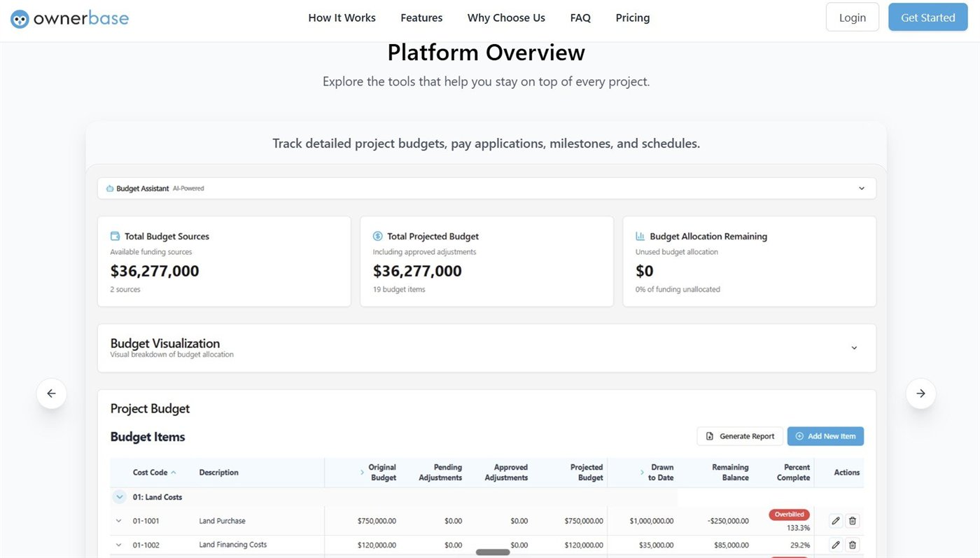Screen dimensions: 980x558
Task: Open the Why Choose Us section
Action: pyautogui.click(x=506, y=18)
